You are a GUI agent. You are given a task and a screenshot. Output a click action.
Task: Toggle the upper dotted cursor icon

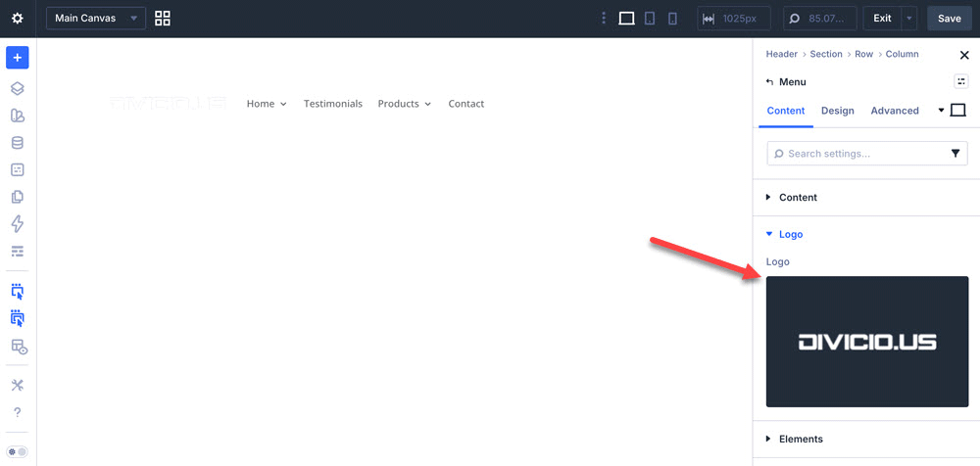pyautogui.click(x=18, y=291)
